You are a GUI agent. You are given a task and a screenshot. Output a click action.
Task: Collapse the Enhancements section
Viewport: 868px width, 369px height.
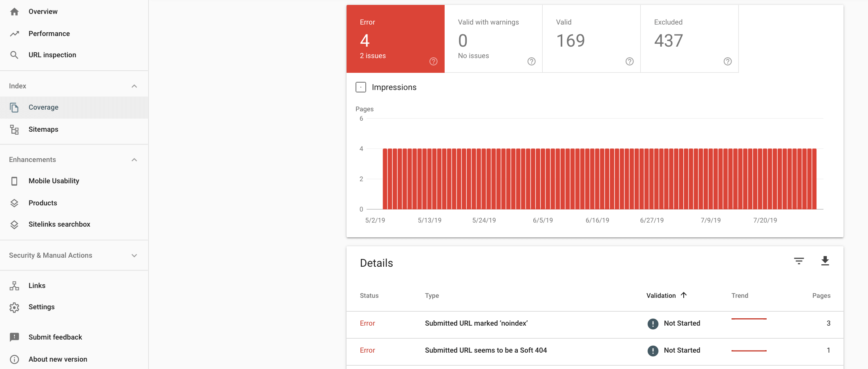[134, 160]
